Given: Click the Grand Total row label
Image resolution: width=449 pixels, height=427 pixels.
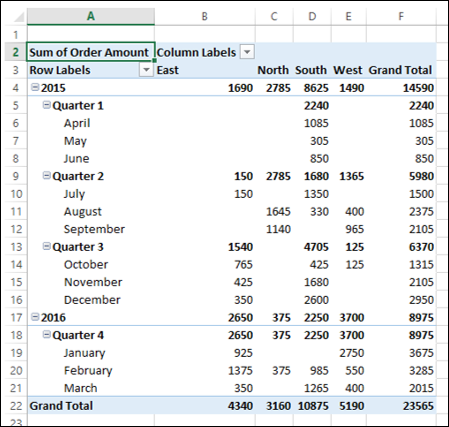Looking at the screenshot, I should pos(61,406).
